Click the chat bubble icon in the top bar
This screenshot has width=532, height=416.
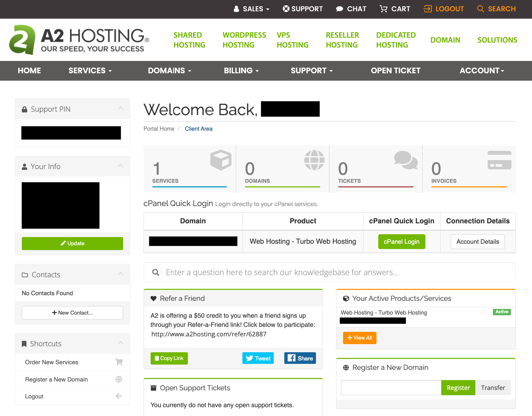[340, 9]
